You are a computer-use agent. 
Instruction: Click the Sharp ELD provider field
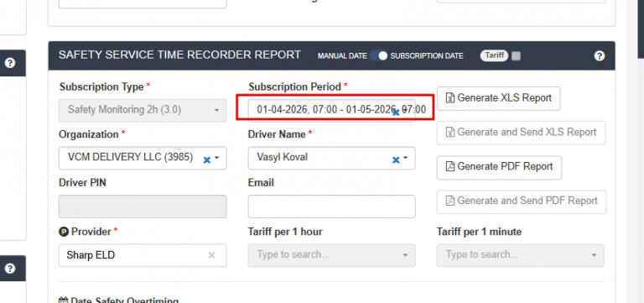tap(143, 255)
